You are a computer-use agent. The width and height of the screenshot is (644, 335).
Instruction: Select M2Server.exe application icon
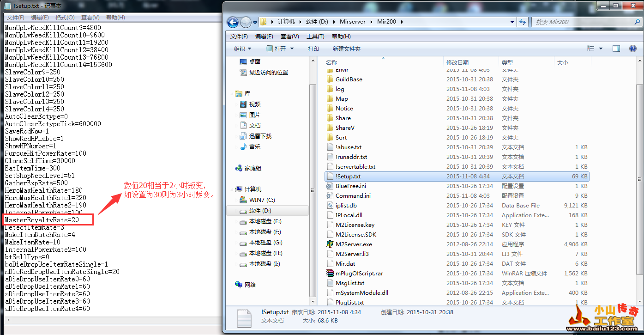pos(330,244)
